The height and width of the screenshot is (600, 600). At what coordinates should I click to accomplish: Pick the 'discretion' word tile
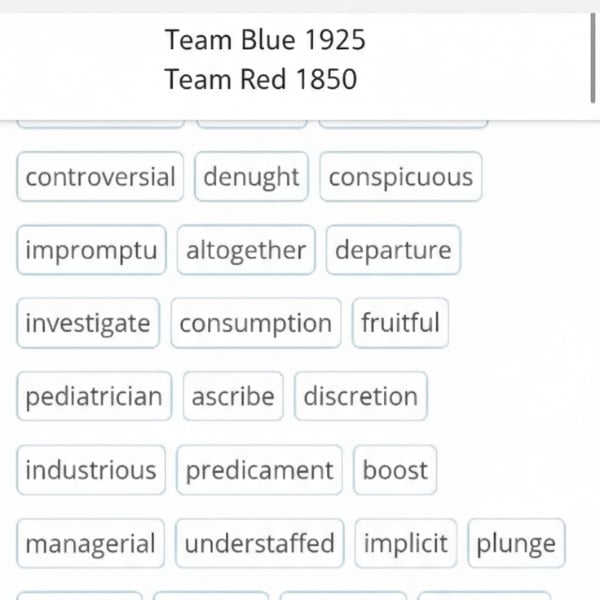pyautogui.click(x=360, y=396)
